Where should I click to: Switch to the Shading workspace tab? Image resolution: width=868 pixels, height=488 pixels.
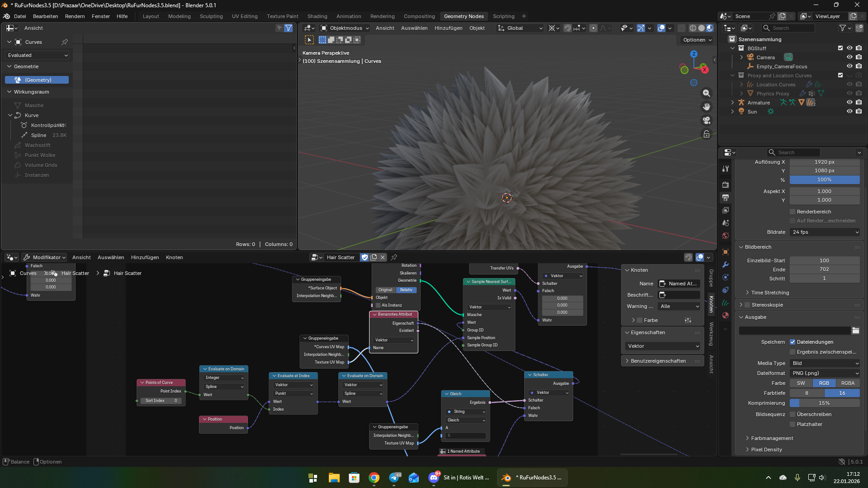click(317, 16)
